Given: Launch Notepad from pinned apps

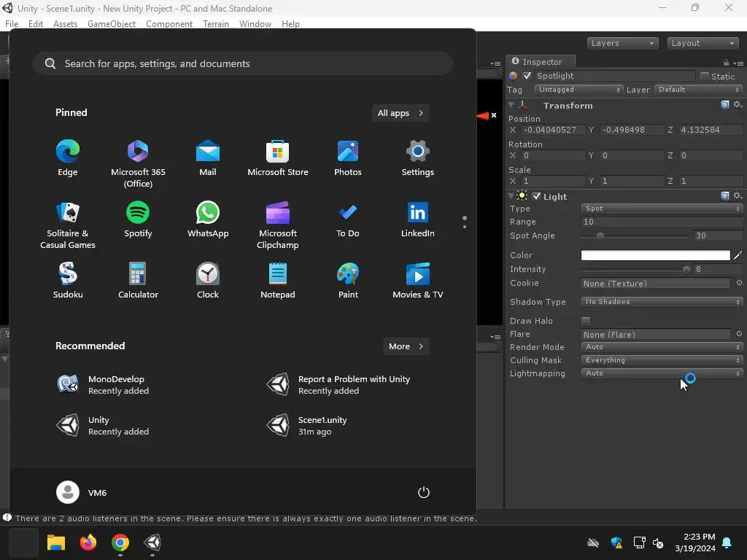Looking at the screenshot, I should pyautogui.click(x=278, y=281).
